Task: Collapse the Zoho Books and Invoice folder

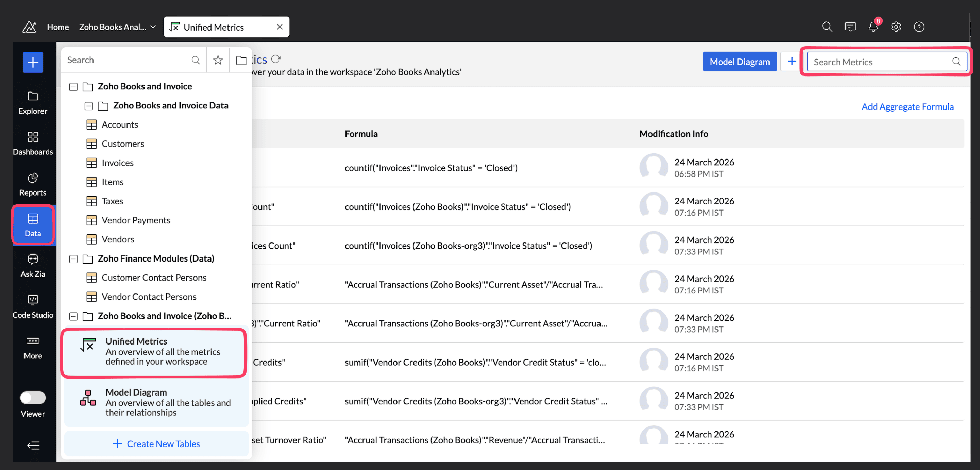Action: coord(73,87)
